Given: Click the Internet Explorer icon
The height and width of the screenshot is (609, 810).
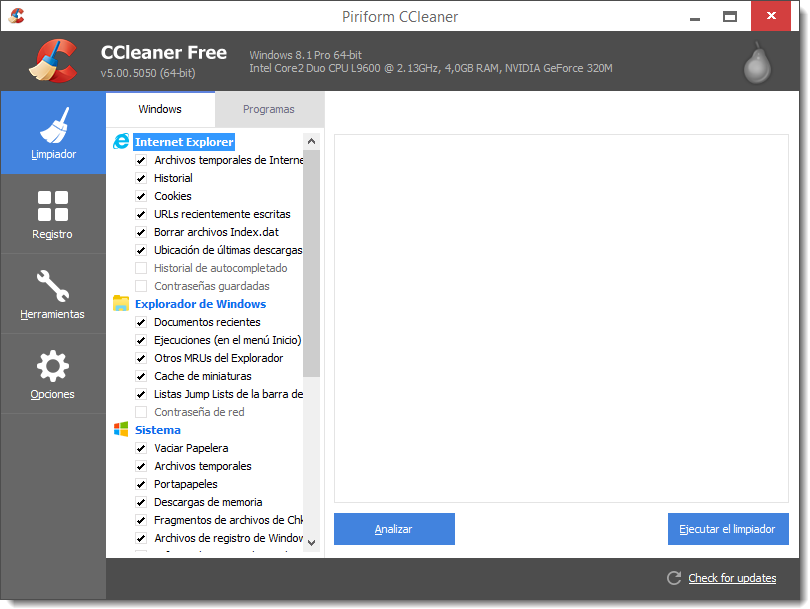Looking at the screenshot, I should coord(121,141).
